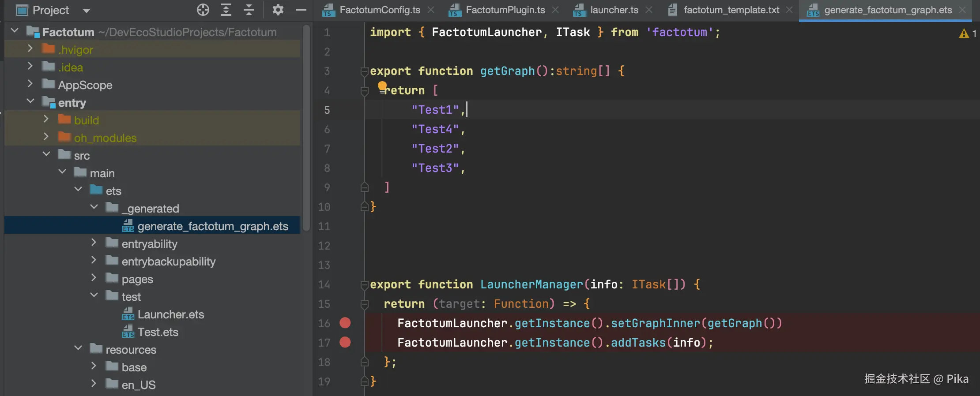This screenshot has width=980, height=396.
Task: Fold the return array block at line 4
Action: point(365,91)
